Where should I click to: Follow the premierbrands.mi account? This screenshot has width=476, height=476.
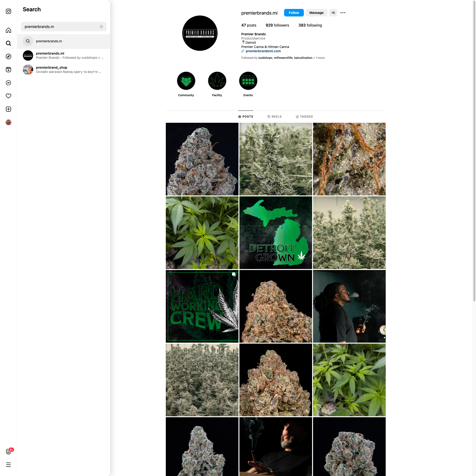[294, 13]
